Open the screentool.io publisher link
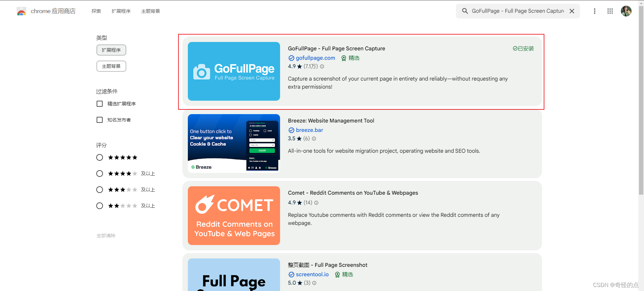Viewport: 644px width, 291px height. pos(312,275)
